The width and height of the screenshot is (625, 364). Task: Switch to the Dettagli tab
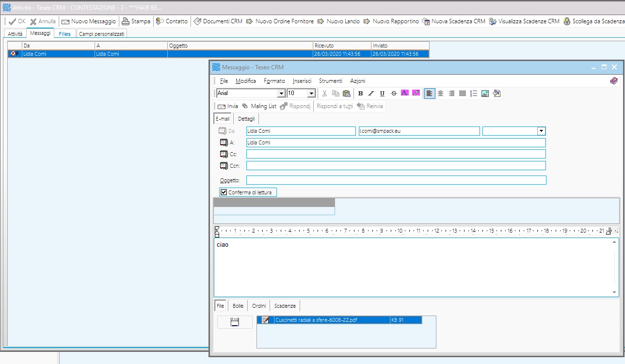pyautogui.click(x=246, y=119)
